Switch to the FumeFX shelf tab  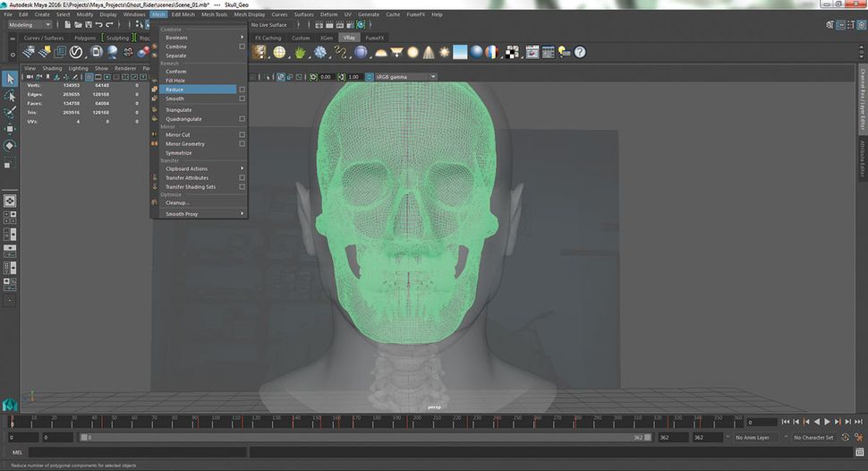(x=375, y=39)
